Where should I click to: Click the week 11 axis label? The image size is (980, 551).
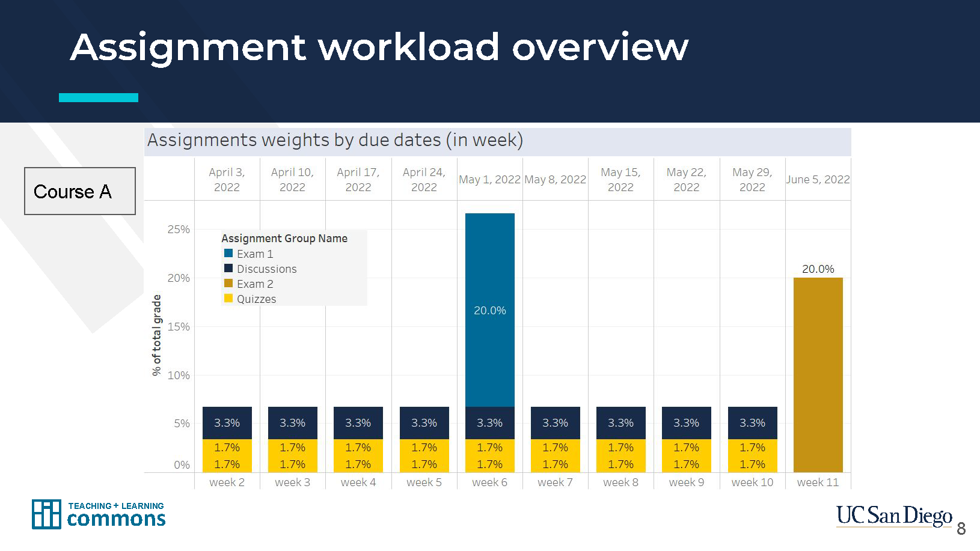[818, 482]
